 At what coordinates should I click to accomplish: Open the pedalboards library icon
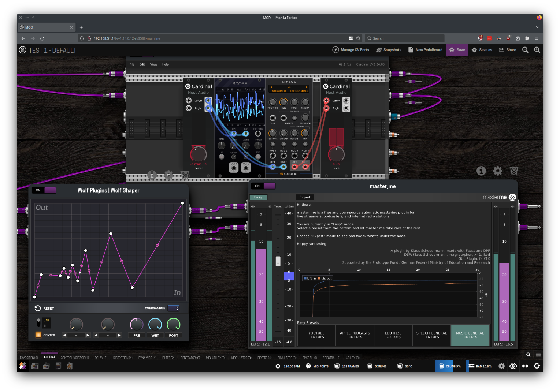point(35,366)
